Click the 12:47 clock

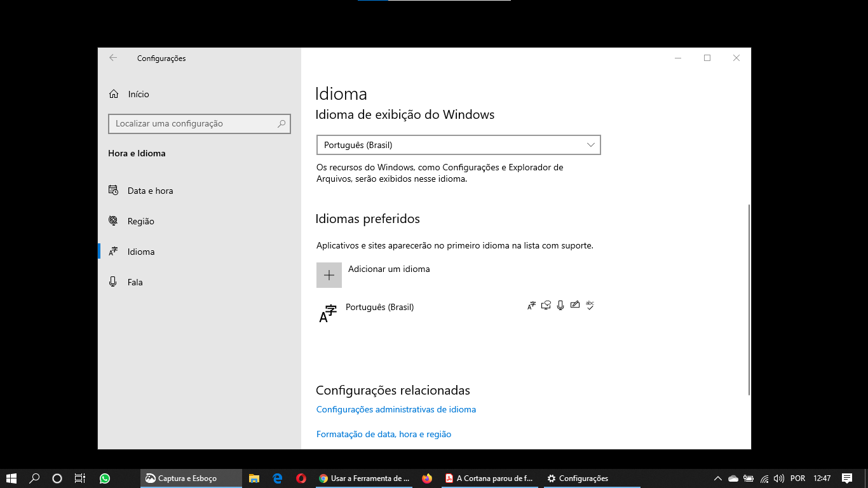(x=822, y=478)
